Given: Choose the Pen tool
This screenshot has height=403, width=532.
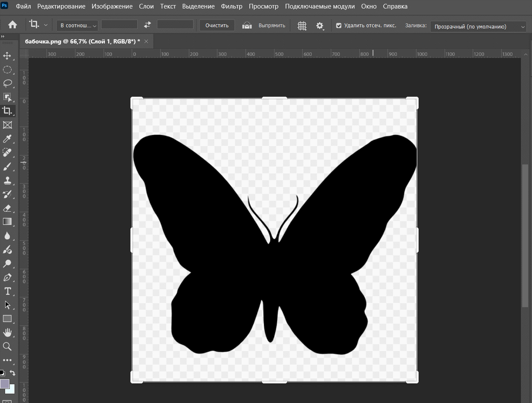Looking at the screenshot, I should tap(7, 277).
